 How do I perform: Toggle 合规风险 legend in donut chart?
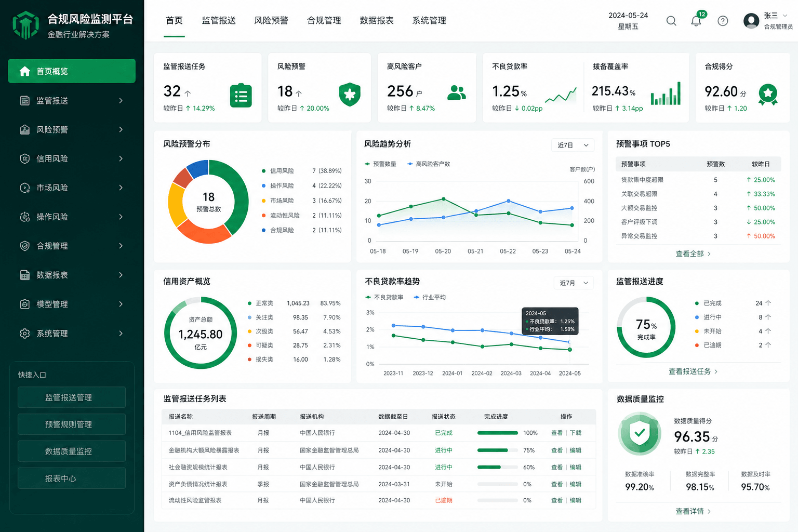click(278, 230)
